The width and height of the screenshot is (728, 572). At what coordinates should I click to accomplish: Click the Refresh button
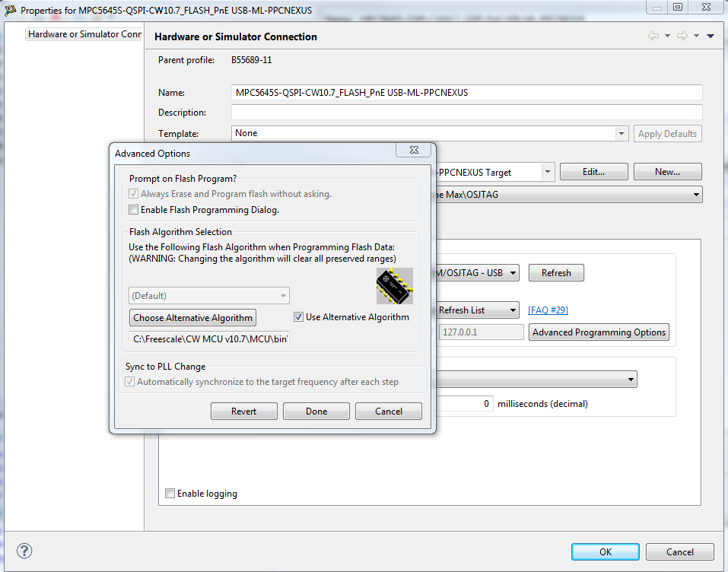tap(556, 273)
